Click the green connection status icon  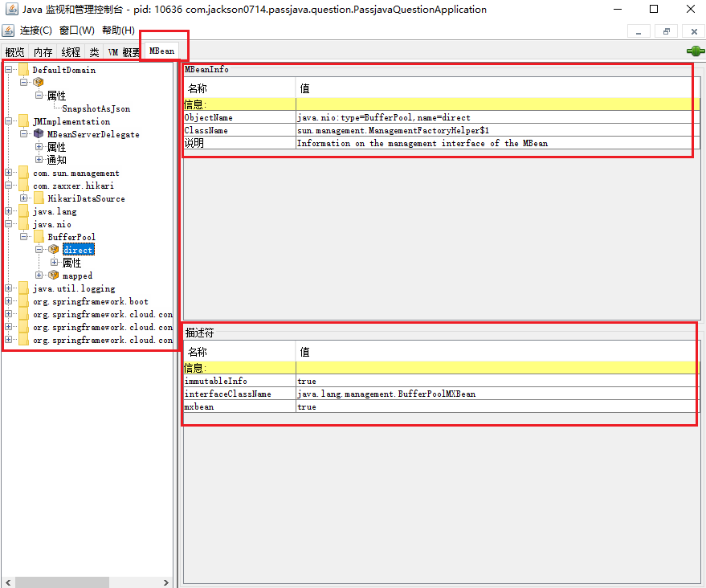[695, 51]
